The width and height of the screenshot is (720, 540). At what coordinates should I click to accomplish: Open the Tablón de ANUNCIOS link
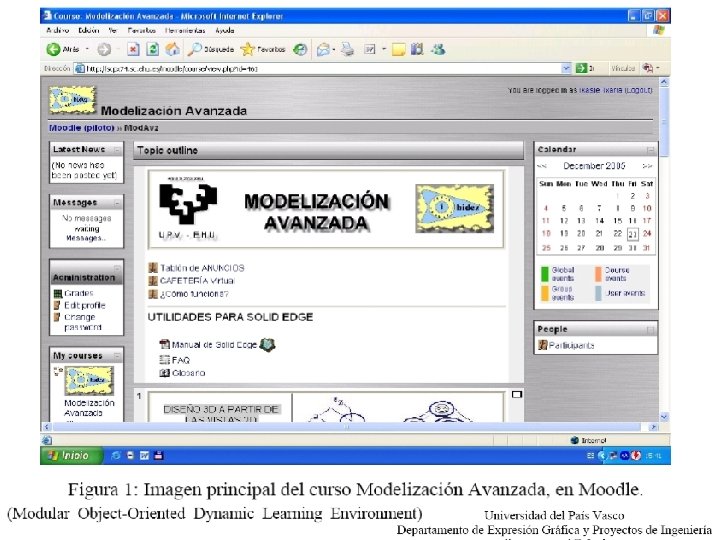click(202, 268)
